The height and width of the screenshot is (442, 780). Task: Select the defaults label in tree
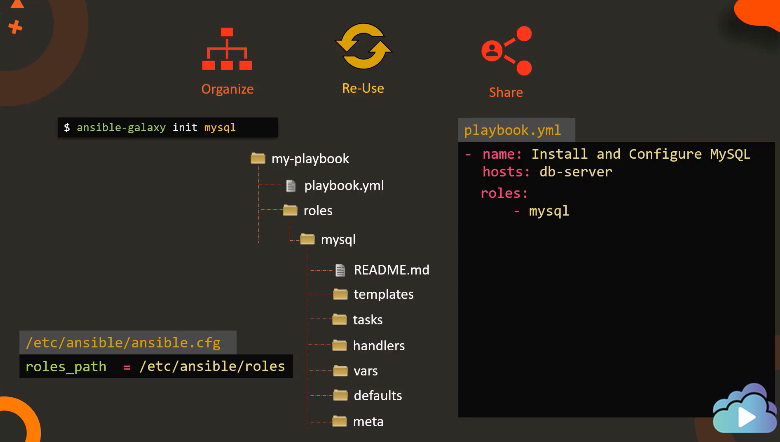[378, 396]
